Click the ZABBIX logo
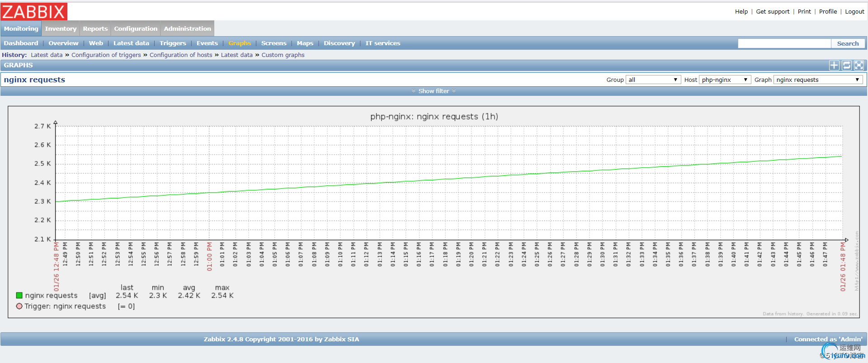This screenshot has width=868, height=363. 34,11
